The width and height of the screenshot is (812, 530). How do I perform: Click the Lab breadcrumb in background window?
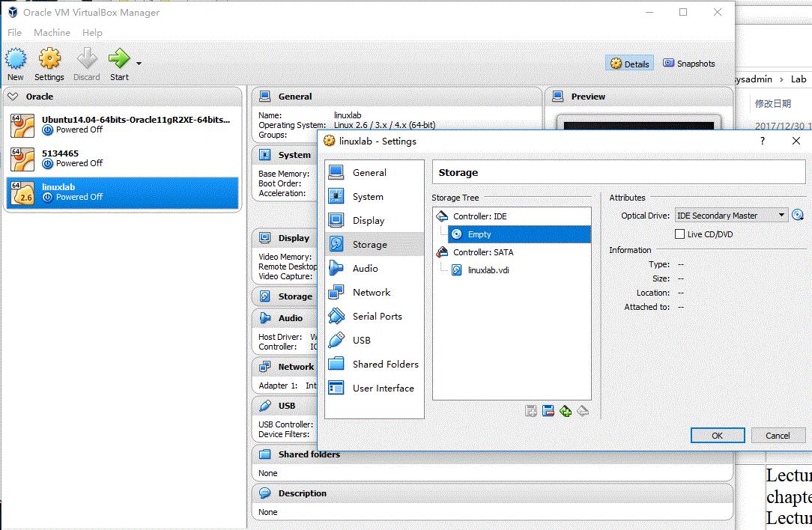798,79
